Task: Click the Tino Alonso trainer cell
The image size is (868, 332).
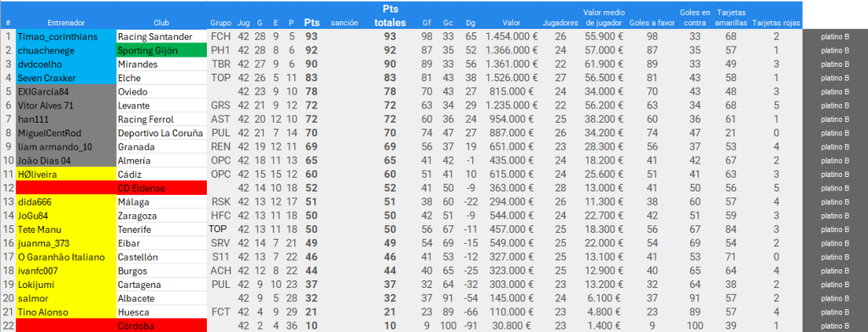Action: [66, 312]
